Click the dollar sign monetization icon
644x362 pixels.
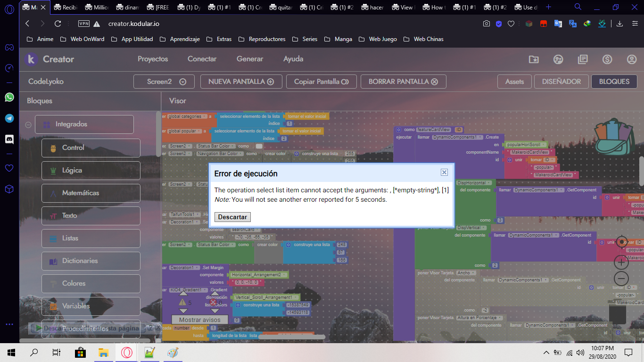pos(607,59)
